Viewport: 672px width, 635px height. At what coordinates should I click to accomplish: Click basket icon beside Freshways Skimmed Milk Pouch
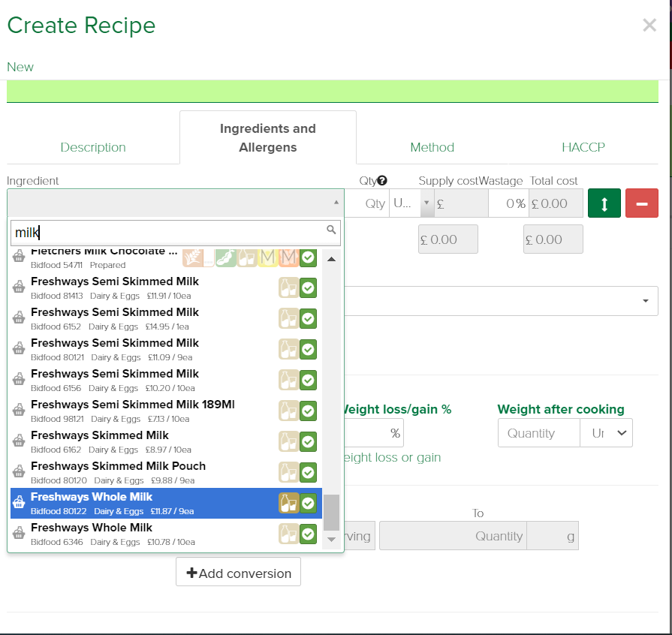[x=19, y=472]
